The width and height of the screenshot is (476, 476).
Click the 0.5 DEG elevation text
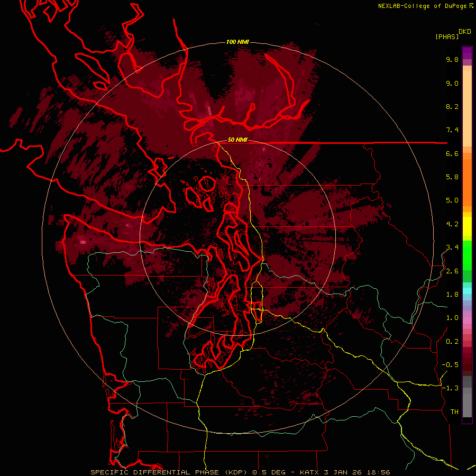(x=269, y=472)
